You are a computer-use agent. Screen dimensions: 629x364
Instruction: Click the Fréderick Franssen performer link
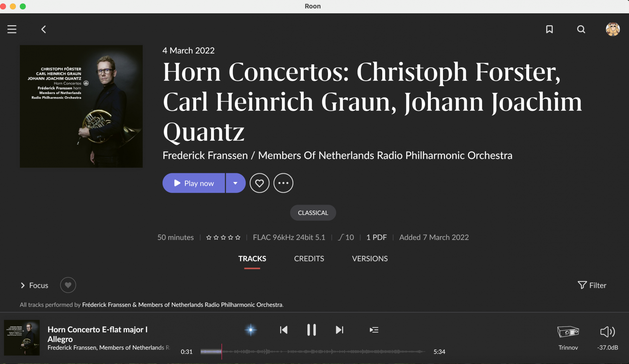107,305
